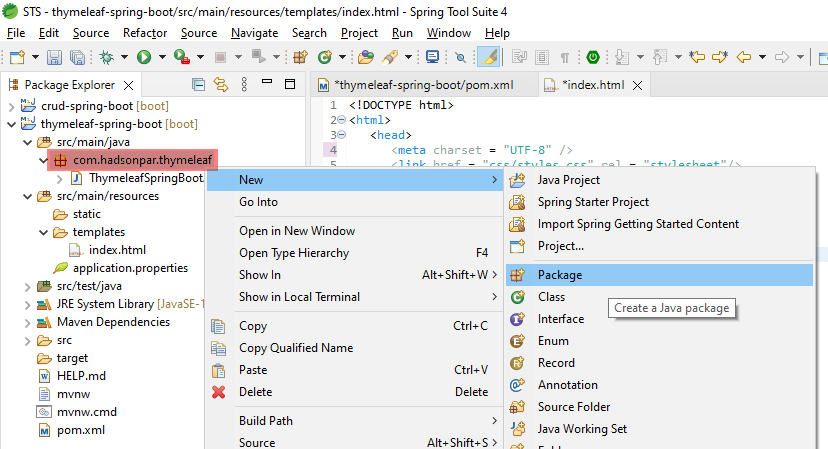Open Build Path submenu in context menu
This screenshot has width=828, height=449.
[354, 421]
